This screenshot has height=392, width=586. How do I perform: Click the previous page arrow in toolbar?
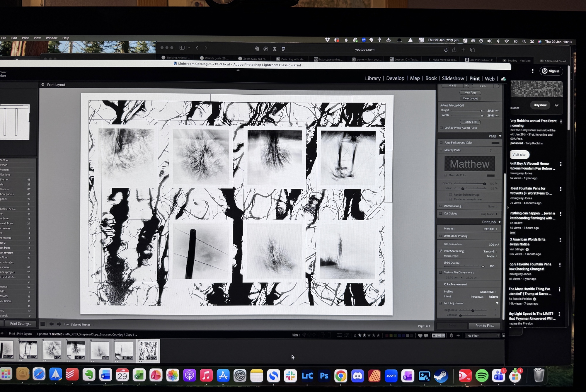[x=51, y=324]
